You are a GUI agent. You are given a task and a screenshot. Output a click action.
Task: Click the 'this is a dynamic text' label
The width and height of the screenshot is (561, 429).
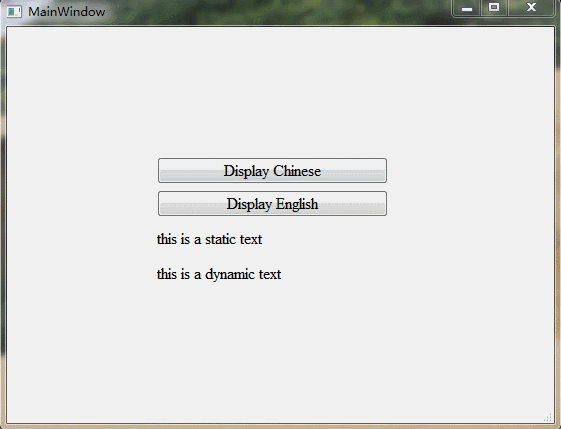(219, 274)
